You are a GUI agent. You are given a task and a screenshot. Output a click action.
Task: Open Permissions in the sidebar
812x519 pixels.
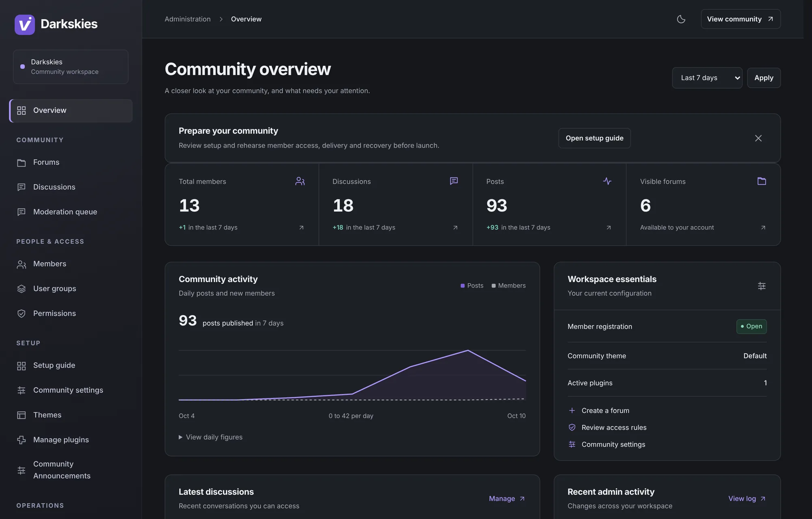tap(71, 314)
